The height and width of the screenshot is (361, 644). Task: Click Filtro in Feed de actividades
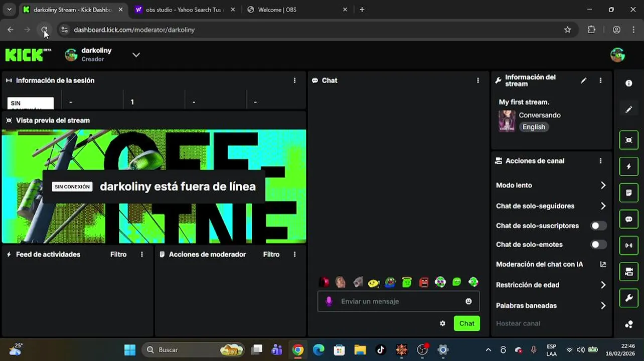point(118,255)
